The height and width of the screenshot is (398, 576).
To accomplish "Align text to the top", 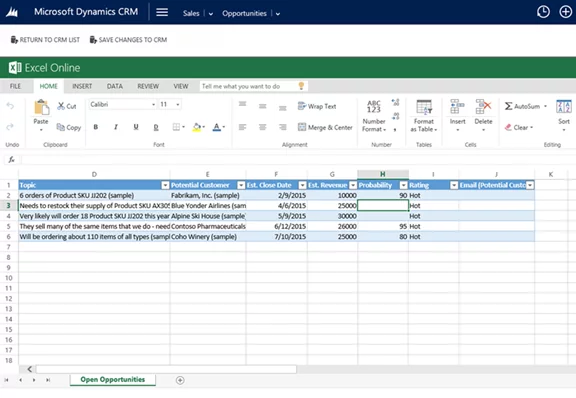I will coord(242,104).
